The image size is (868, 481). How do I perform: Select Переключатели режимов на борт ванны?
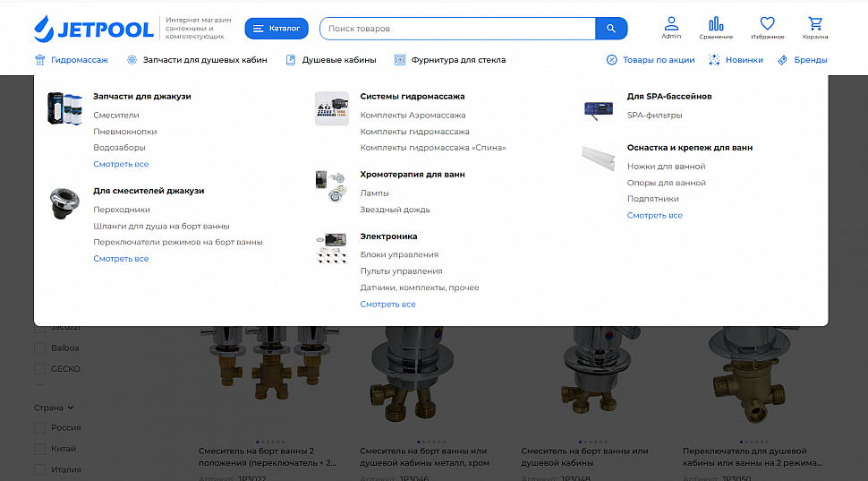coord(178,242)
